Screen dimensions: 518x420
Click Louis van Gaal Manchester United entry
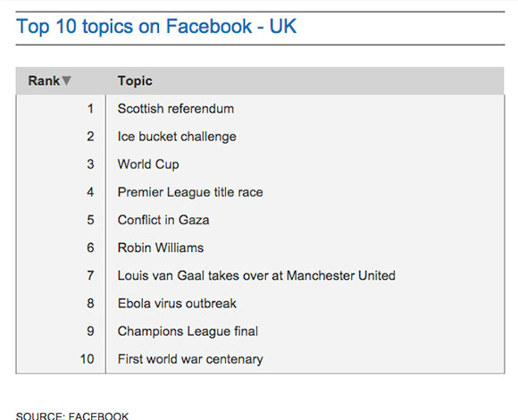point(256,275)
